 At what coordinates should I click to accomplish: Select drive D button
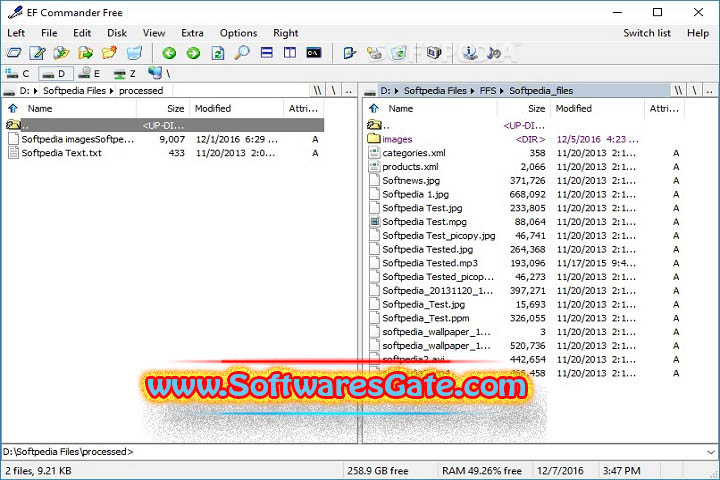pos(55,73)
